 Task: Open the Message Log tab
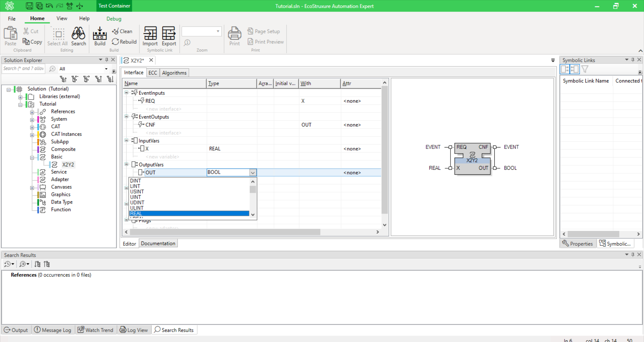[x=53, y=330]
